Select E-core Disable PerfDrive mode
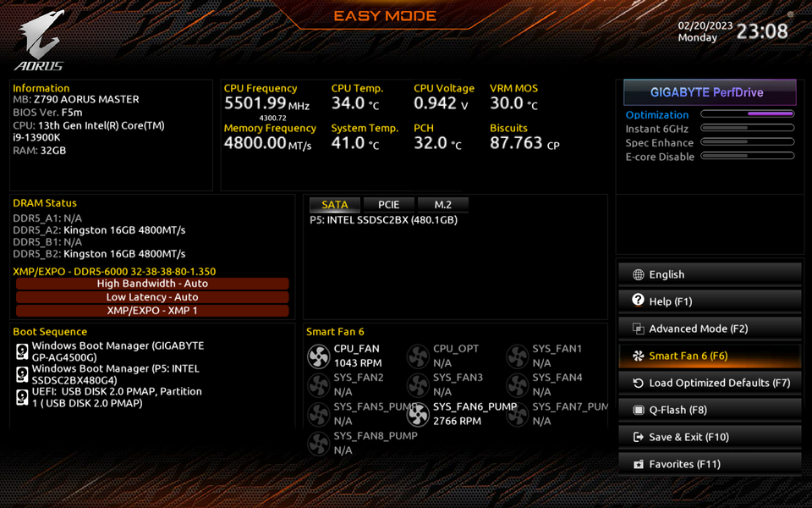Screen dimensions: 812x508 pyautogui.click(x=660, y=157)
